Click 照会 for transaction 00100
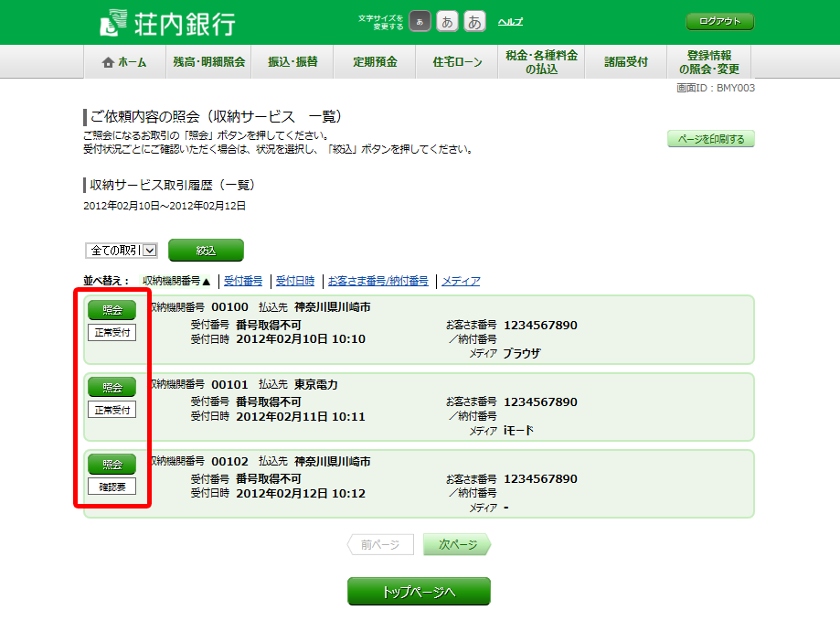This screenshot has height=621, width=840. coord(112,310)
